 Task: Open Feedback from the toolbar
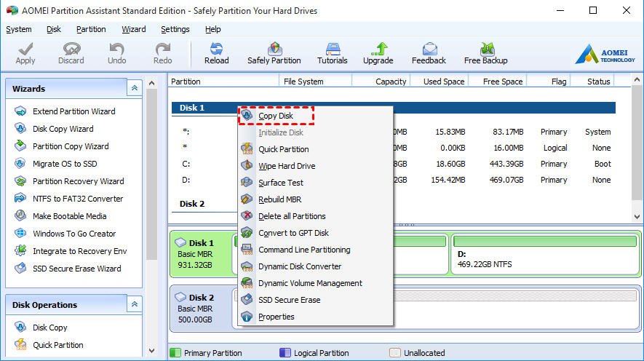429,53
